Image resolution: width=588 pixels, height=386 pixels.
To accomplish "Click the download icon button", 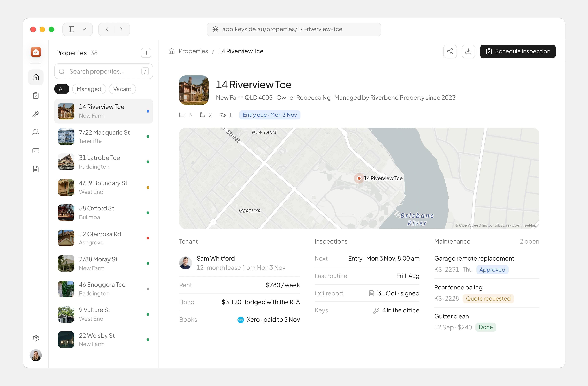I will click(x=468, y=51).
